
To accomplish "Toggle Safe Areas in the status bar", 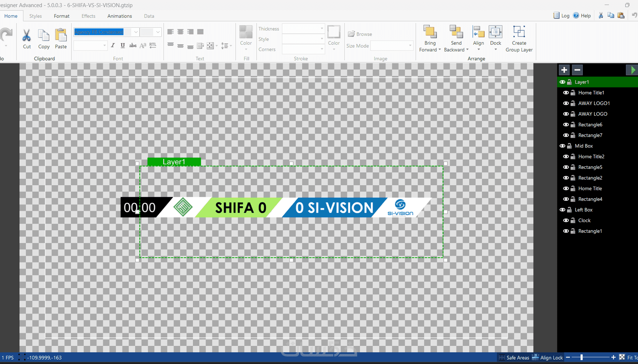I will pos(514,358).
